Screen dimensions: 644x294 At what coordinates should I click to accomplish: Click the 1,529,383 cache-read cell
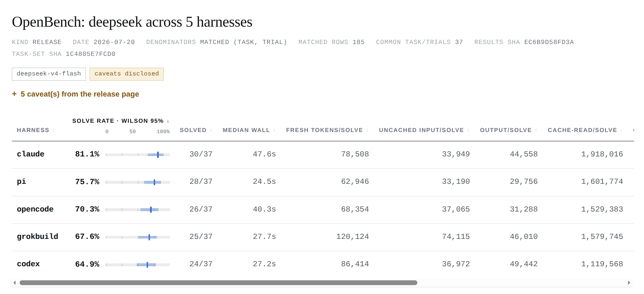[x=602, y=209]
